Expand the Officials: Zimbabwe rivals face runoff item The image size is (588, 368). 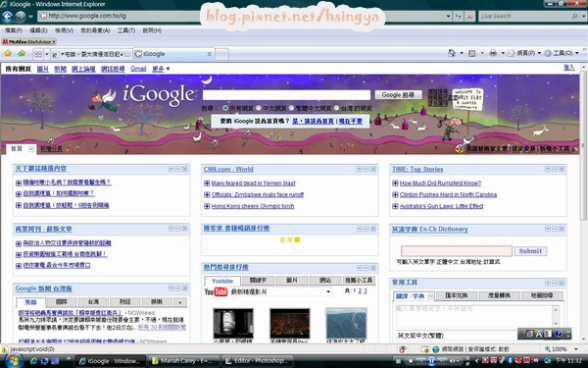pos(207,195)
